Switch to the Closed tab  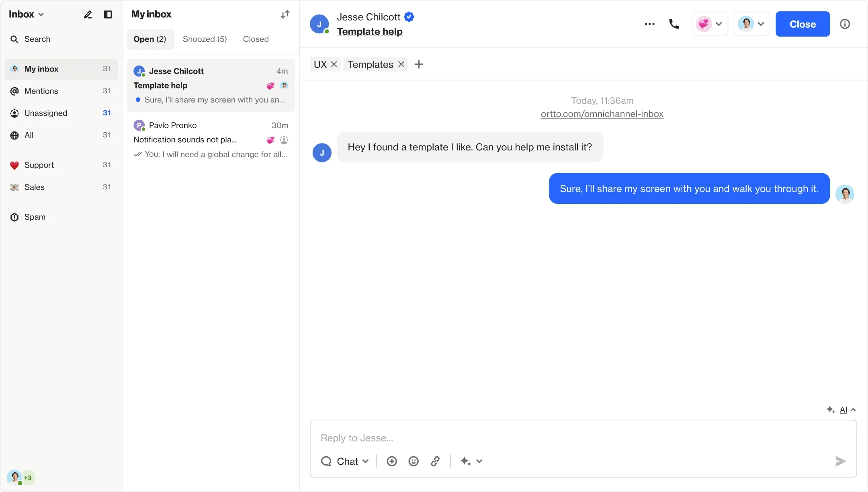(x=256, y=39)
